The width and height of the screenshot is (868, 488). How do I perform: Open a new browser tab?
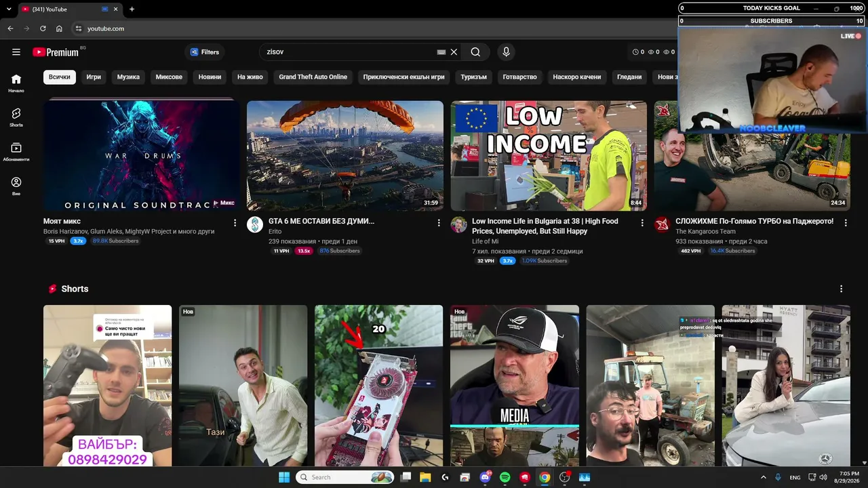click(132, 9)
